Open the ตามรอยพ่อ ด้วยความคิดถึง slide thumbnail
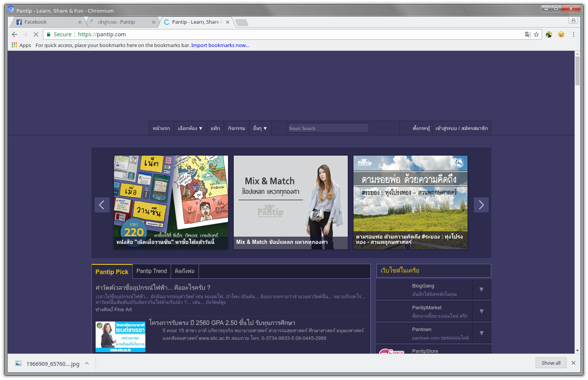This screenshot has height=380, width=588. tap(410, 202)
